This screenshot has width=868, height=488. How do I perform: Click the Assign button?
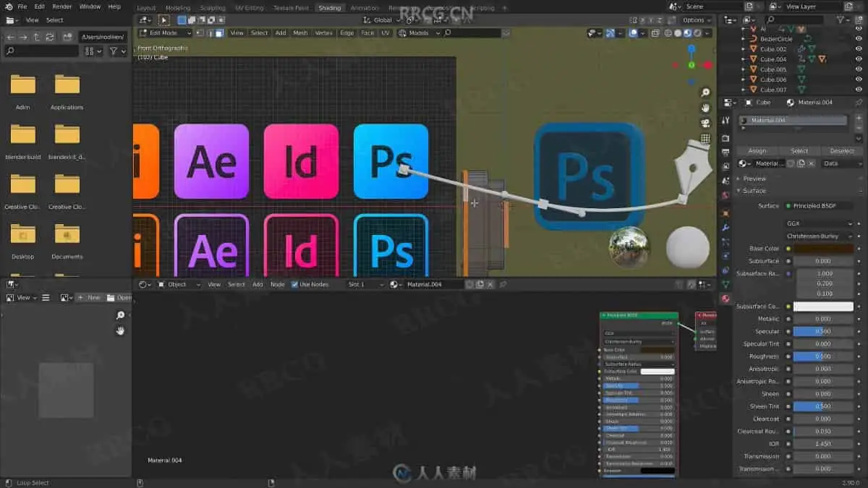(x=757, y=151)
